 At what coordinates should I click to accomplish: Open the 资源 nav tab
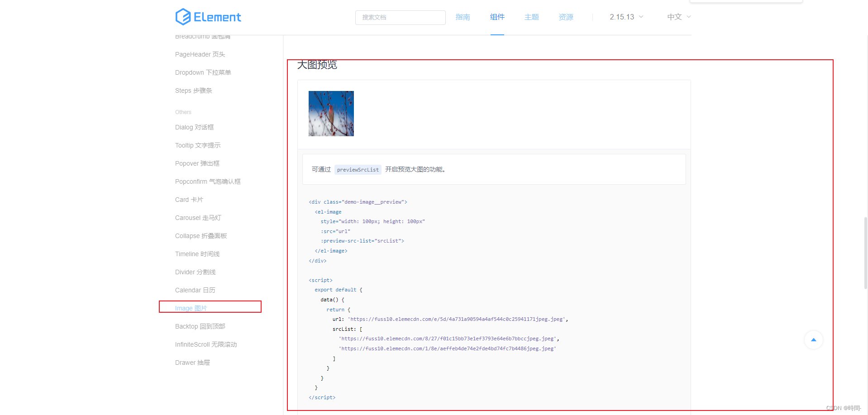[566, 17]
